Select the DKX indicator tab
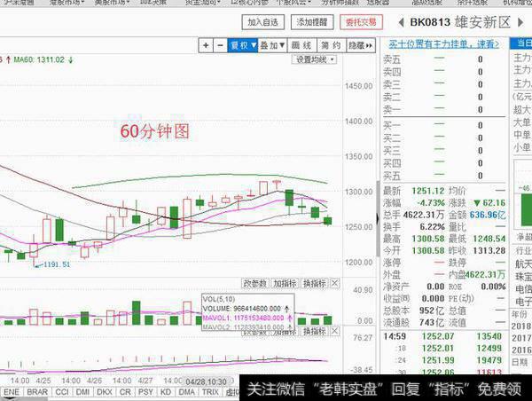This screenshot has width=532, height=401. coord(105,392)
